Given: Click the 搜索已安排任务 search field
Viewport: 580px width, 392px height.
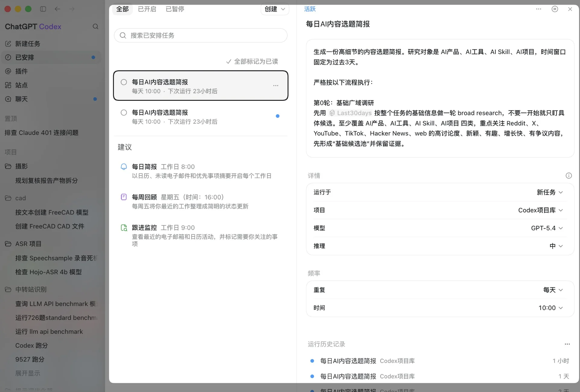Looking at the screenshot, I should [x=201, y=36].
